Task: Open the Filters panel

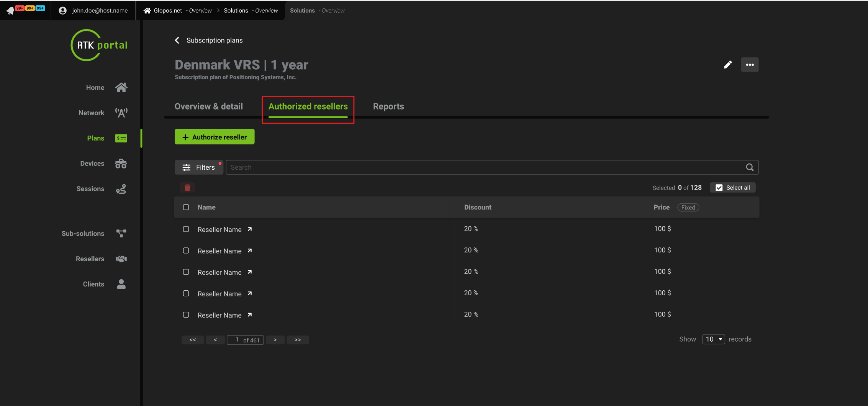Action: click(x=199, y=167)
